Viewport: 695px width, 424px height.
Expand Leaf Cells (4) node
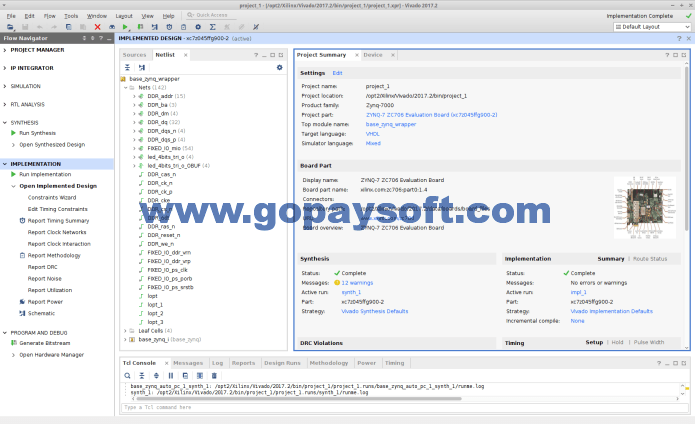click(x=125, y=331)
